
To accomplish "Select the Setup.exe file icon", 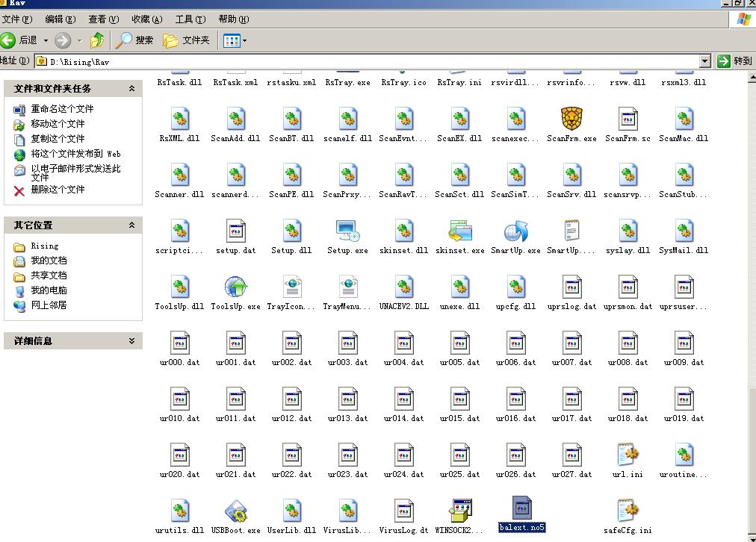I will [x=347, y=231].
